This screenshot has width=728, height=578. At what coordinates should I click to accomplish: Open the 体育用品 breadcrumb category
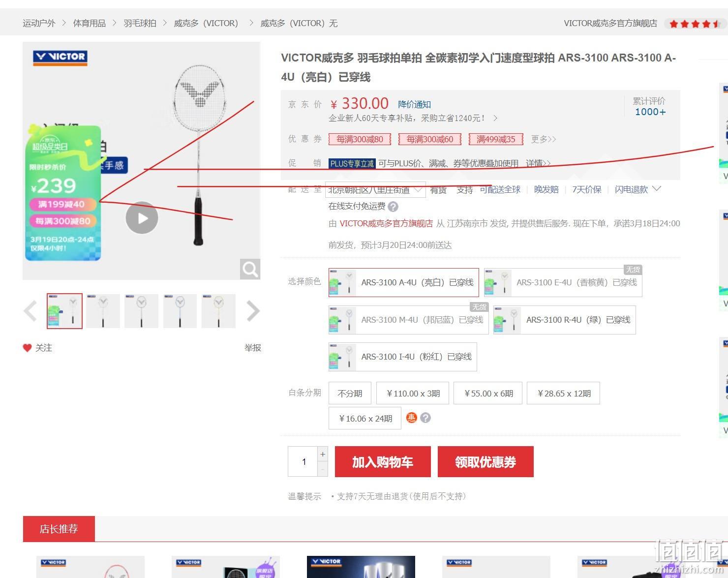[90, 23]
